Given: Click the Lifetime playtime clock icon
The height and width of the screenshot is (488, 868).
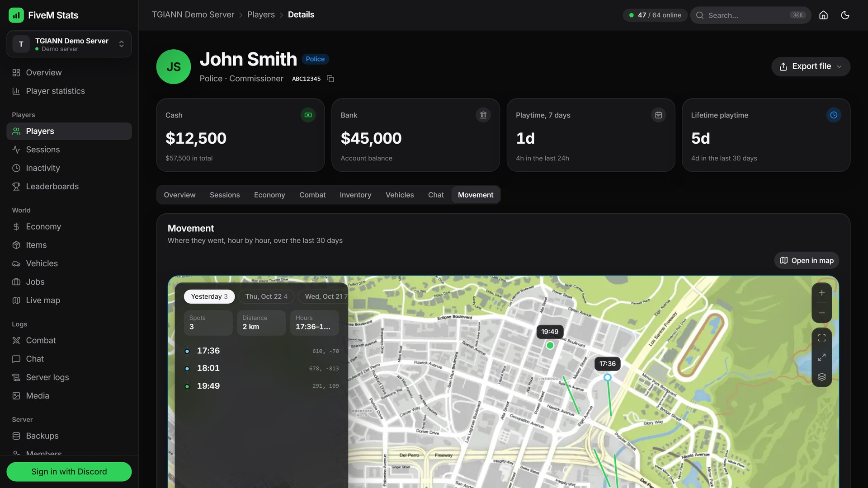Looking at the screenshot, I should pyautogui.click(x=834, y=115).
